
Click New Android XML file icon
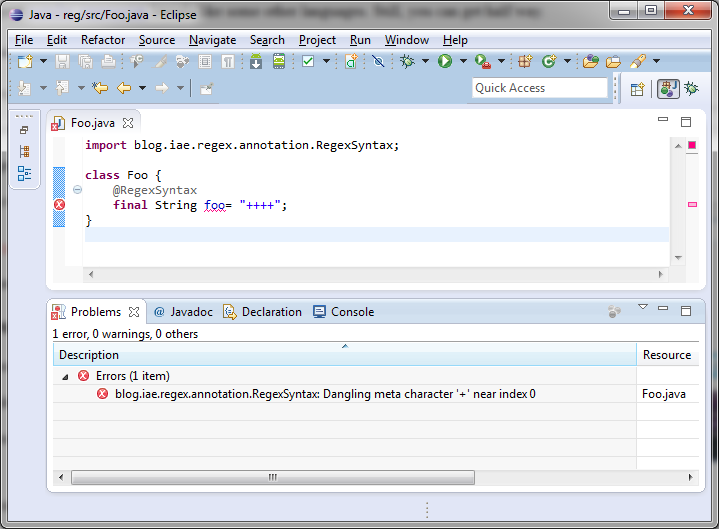351,61
